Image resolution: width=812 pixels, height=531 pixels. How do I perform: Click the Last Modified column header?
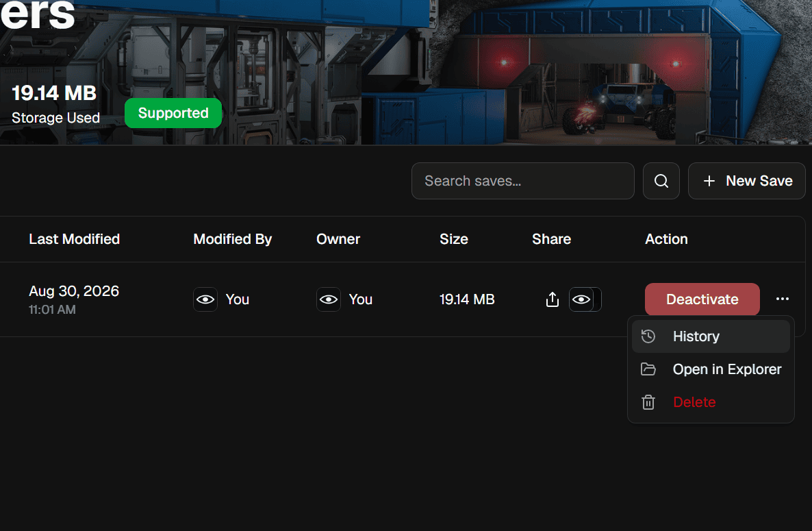pyautogui.click(x=74, y=239)
